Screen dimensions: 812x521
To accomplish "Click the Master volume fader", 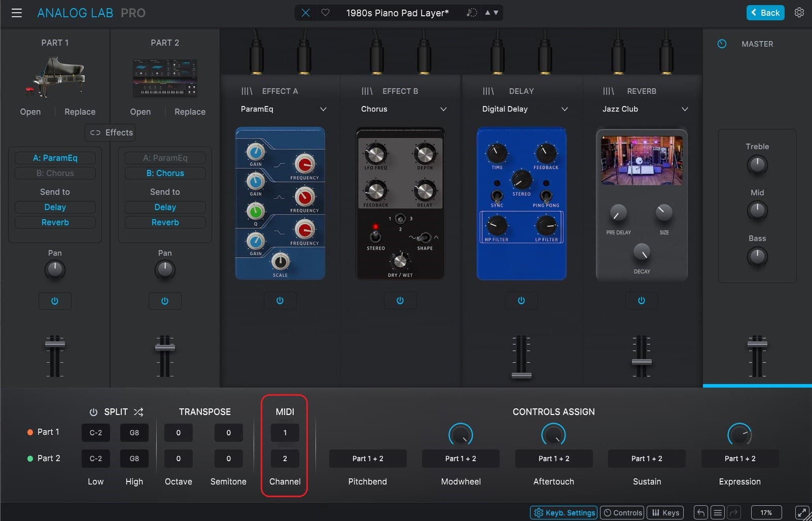I will (x=757, y=344).
